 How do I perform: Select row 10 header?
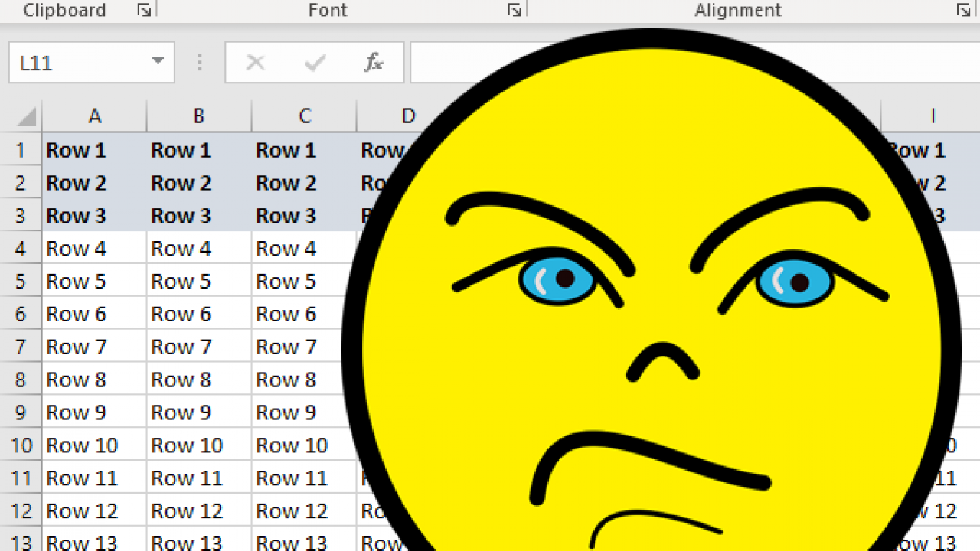click(21, 445)
